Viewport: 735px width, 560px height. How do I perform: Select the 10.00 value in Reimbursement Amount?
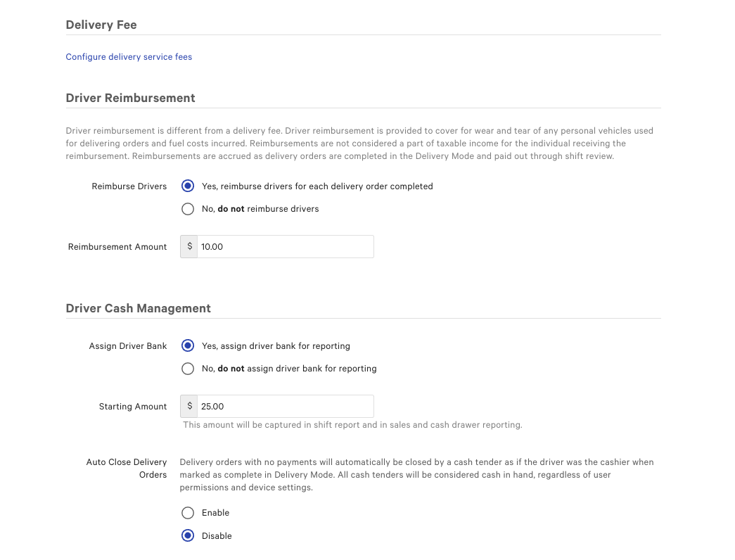click(212, 246)
